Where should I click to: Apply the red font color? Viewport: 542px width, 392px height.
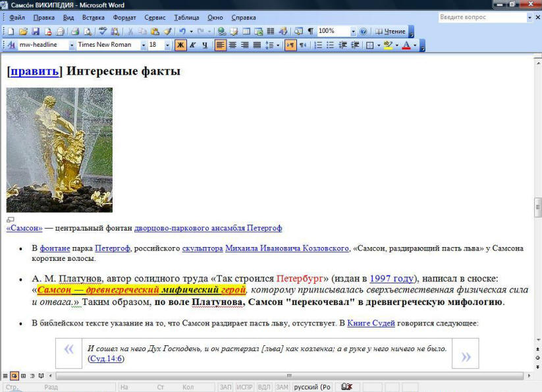pos(406,45)
